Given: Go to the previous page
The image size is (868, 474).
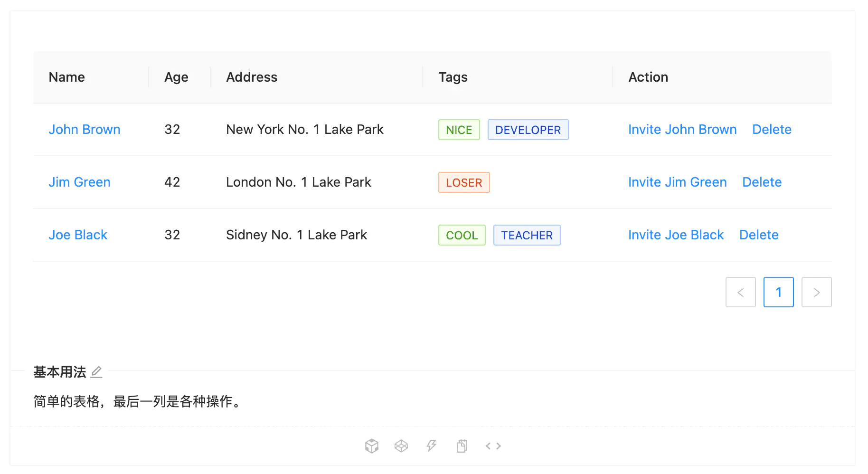Looking at the screenshot, I should click(741, 292).
